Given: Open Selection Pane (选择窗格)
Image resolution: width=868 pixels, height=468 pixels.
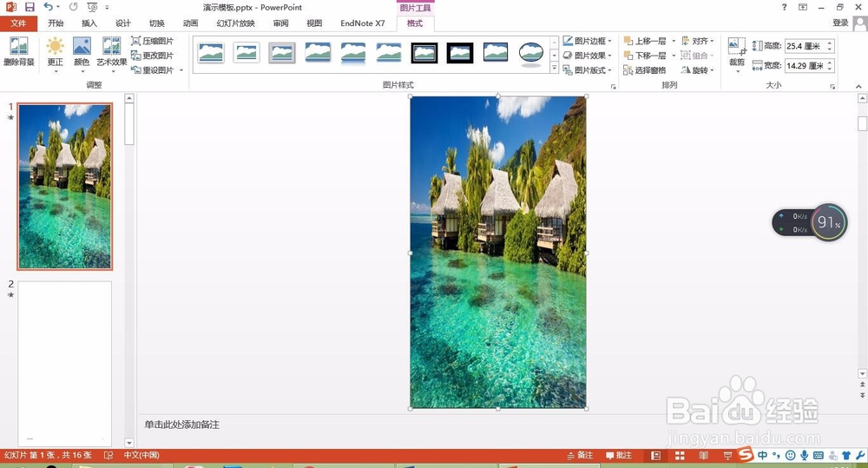Looking at the screenshot, I should pos(645,70).
